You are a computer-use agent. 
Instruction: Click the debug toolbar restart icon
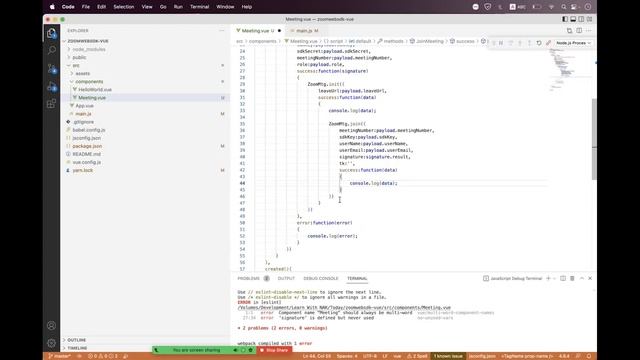tap(539, 43)
